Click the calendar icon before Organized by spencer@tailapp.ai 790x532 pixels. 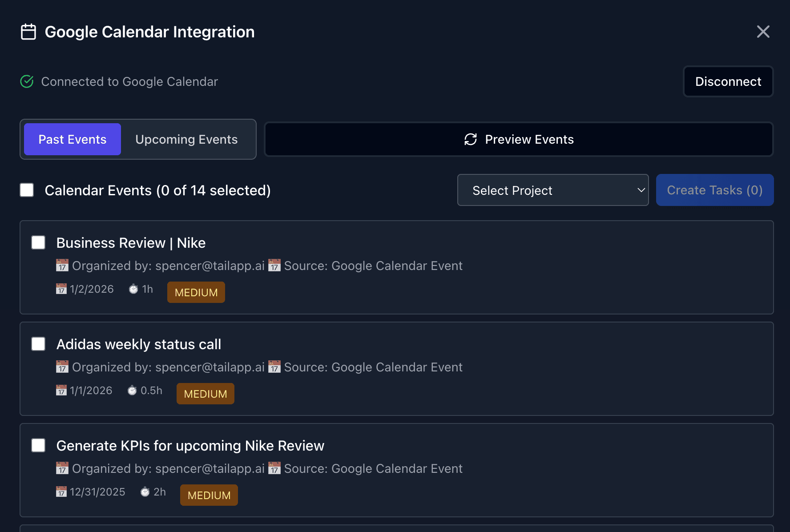coord(63,266)
